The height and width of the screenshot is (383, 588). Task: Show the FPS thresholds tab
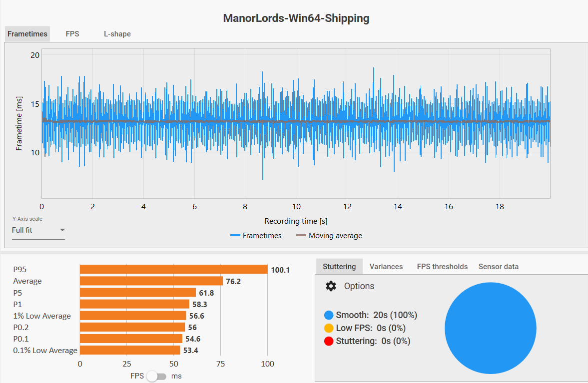[442, 267]
